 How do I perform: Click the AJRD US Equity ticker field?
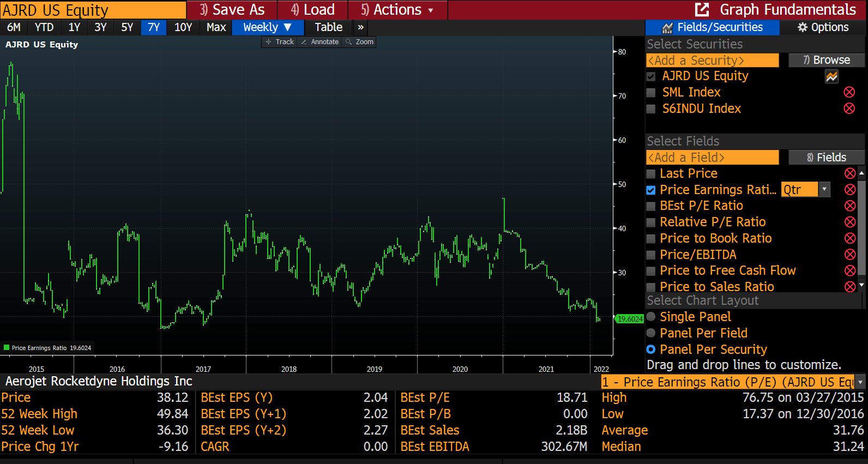(x=93, y=10)
